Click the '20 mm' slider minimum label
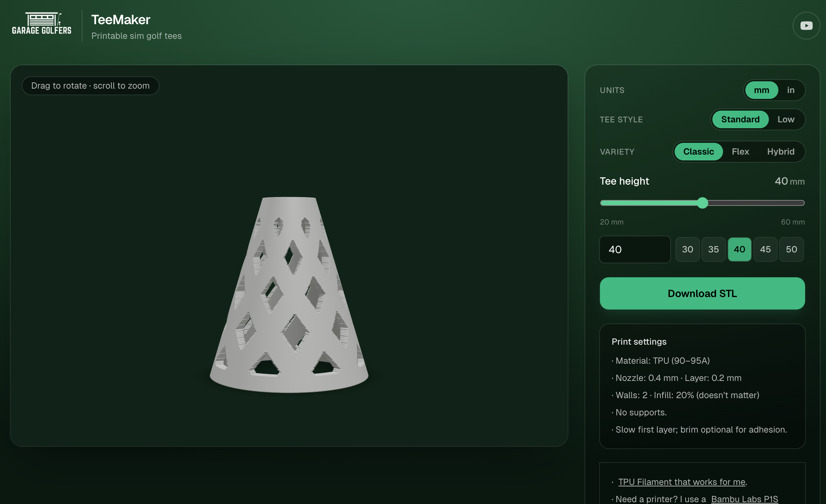The image size is (826, 504). point(611,222)
